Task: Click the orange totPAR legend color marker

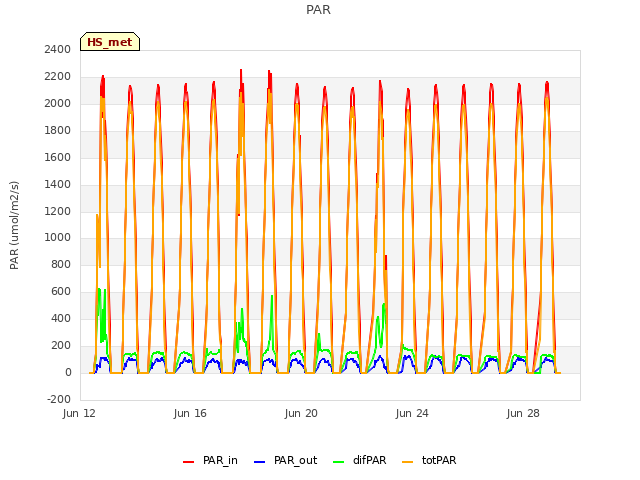Action: [407, 462]
